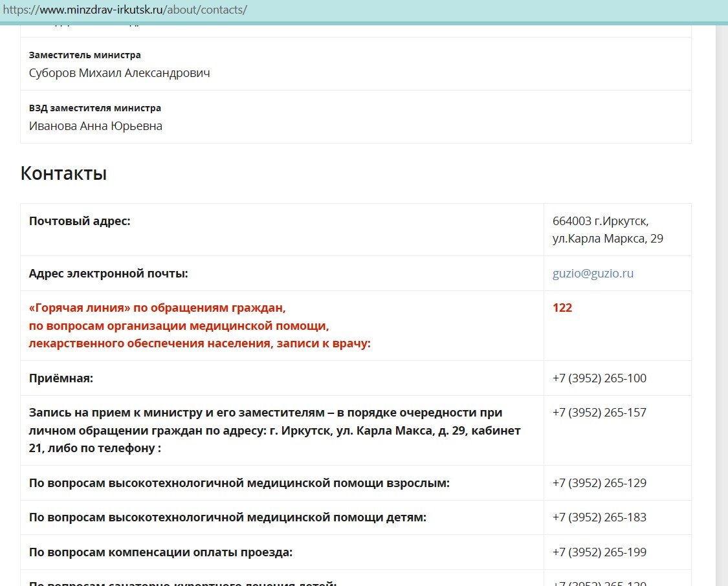Select phone number +7 (3952) 265-199
728x586 pixels.
pyautogui.click(x=599, y=552)
